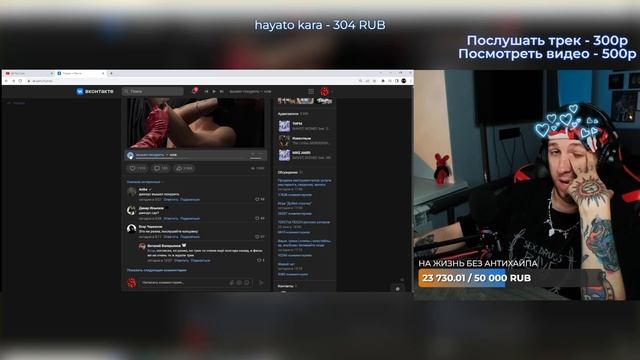Open the fourth discussion topic in the sidebar
Image resolution: width=640 pixels, height=360 pixels.
304,243
